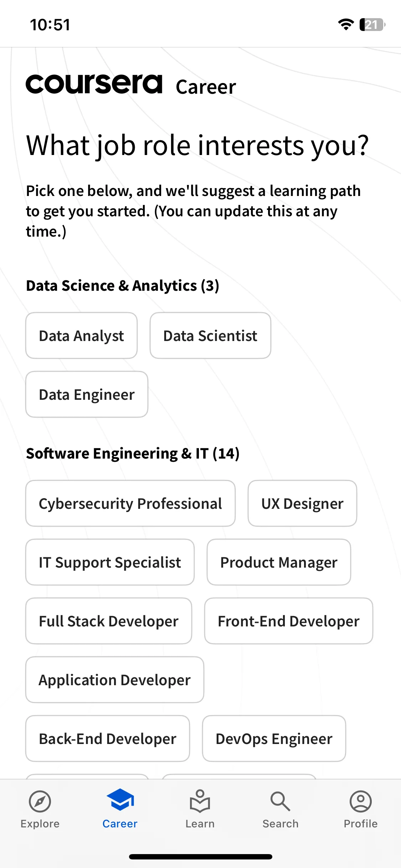Screen dimensions: 401x868
Task: Choose the DevOps Engineer role
Action: click(274, 739)
